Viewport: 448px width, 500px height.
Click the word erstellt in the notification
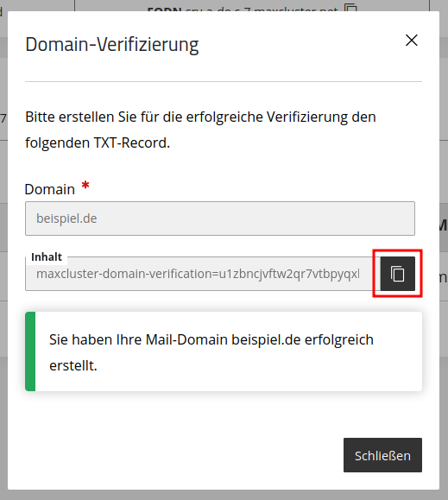pos(73,365)
